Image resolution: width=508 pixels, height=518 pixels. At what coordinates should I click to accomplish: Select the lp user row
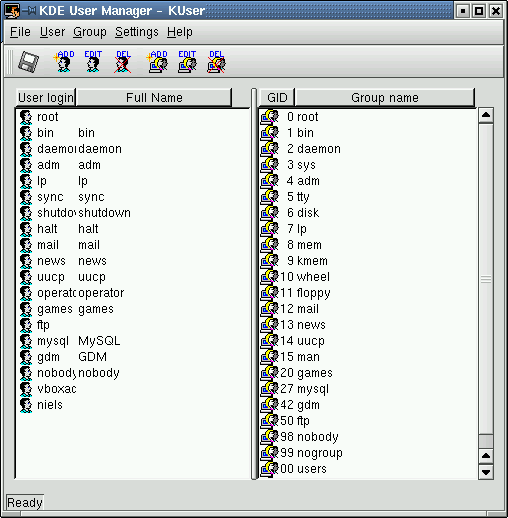click(x=133, y=181)
